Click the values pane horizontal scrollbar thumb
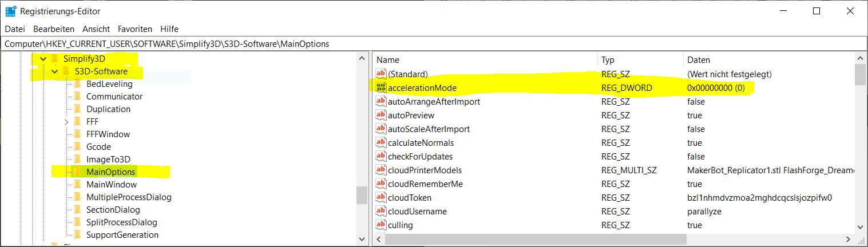Viewport: 868px width, 247px height. tap(536, 239)
